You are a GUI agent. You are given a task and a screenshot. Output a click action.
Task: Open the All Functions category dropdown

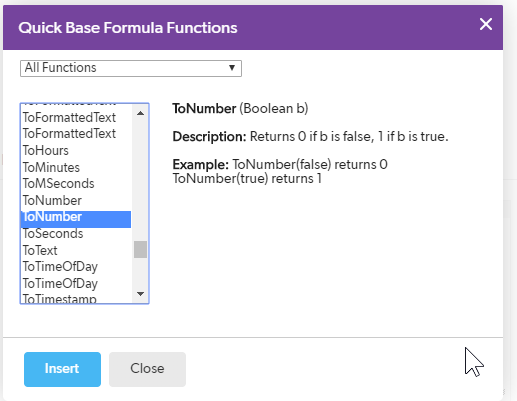point(131,68)
